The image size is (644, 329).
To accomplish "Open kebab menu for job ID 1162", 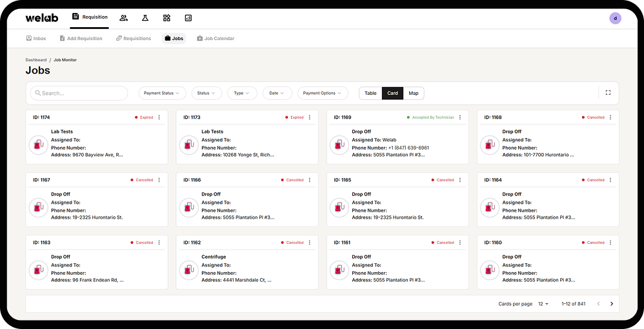I will point(310,243).
